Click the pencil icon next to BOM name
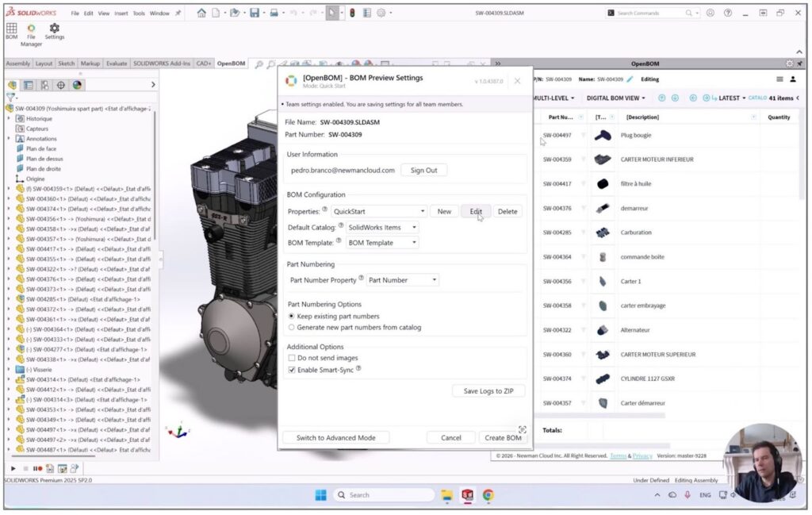812x515 pixels. [x=630, y=79]
